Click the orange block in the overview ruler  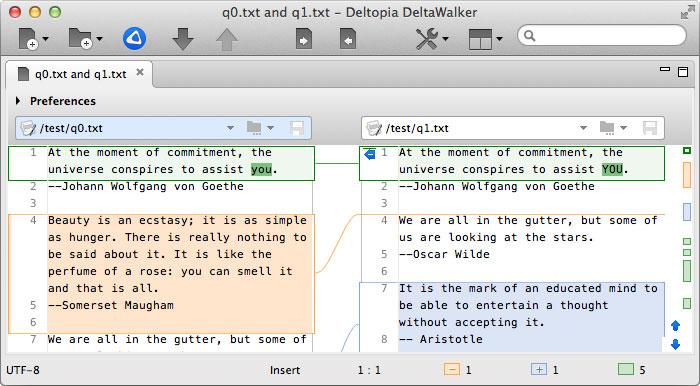(687, 174)
